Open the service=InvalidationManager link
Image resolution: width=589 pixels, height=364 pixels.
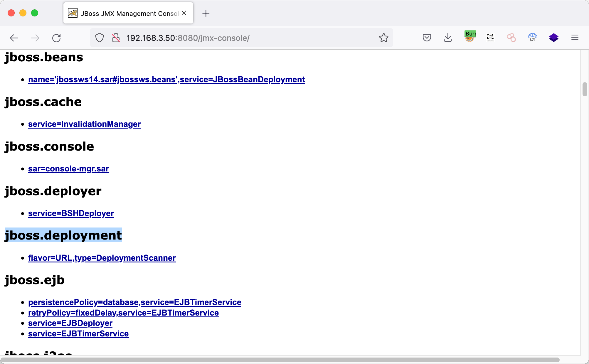click(x=84, y=124)
